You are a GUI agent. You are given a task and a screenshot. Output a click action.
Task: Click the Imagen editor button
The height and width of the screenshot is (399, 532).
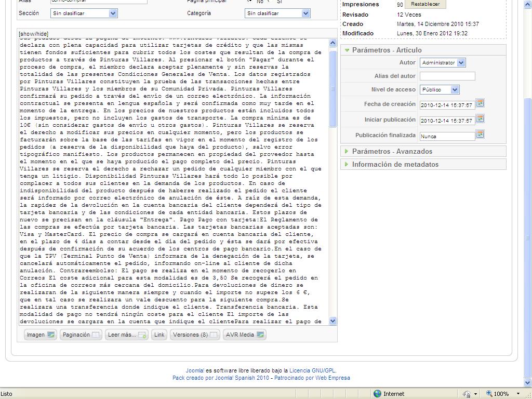(x=41, y=335)
